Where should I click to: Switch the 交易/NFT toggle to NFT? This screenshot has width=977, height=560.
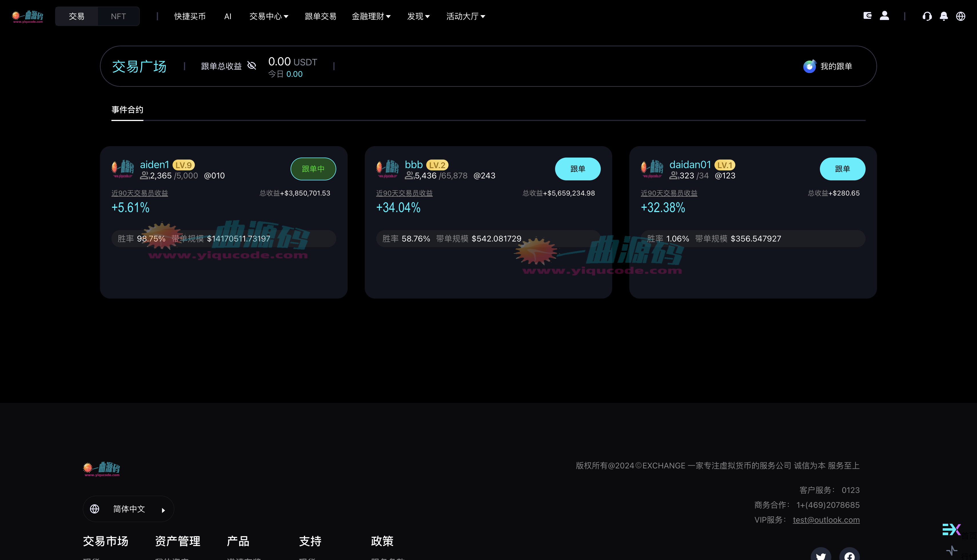[x=118, y=16]
